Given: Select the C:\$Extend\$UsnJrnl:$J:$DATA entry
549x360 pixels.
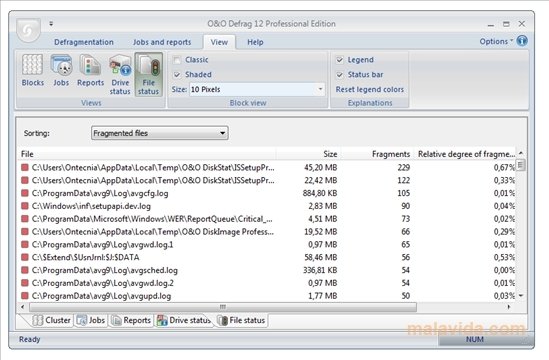Looking at the screenshot, I should pyautogui.click(x=85, y=257).
